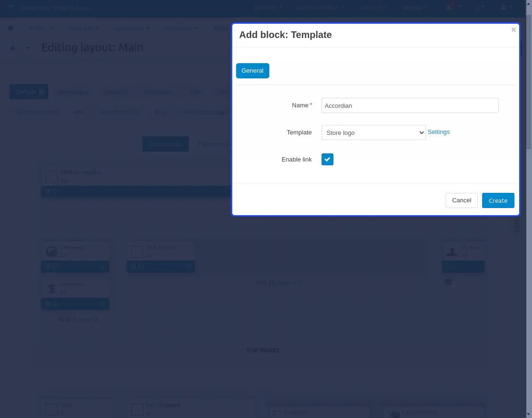Go to the dashboard home icon
Viewport: 532px width, 418px height.
[10, 28]
